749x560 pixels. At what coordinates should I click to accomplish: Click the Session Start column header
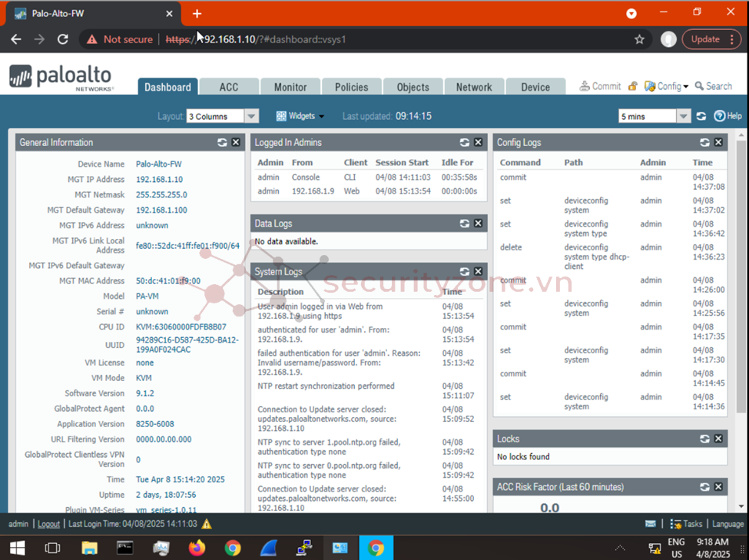click(x=402, y=162)
